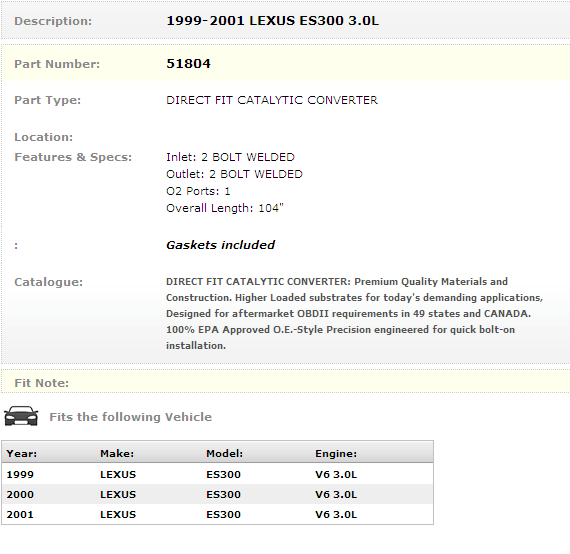Click the Fits the following Vehicle heading
Screen dimensions: 570x554
coord(131,417)
